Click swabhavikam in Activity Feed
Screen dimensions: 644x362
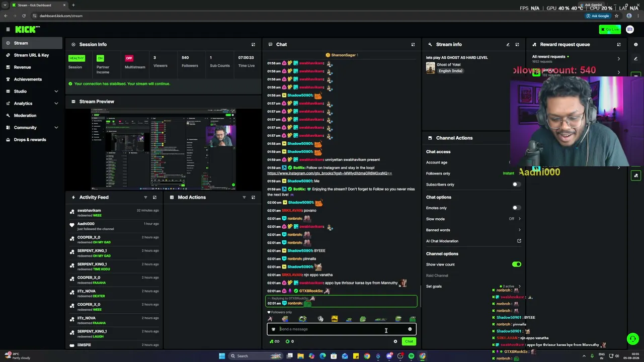89,211
